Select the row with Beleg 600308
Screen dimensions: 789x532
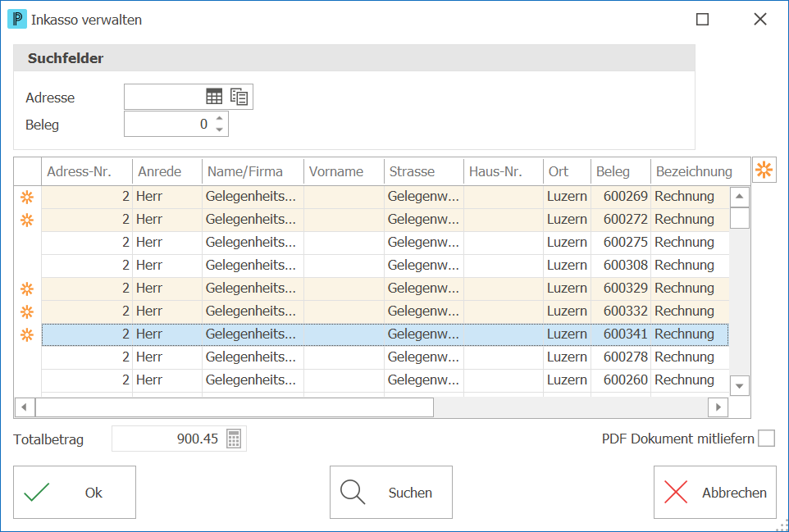(x=385, y=266)
